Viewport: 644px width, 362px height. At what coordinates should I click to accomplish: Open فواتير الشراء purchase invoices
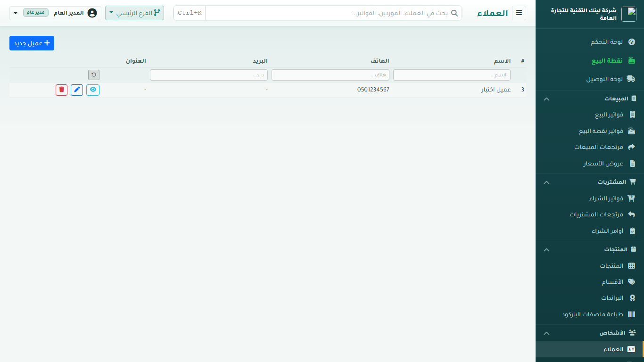[x=589, y=198]
